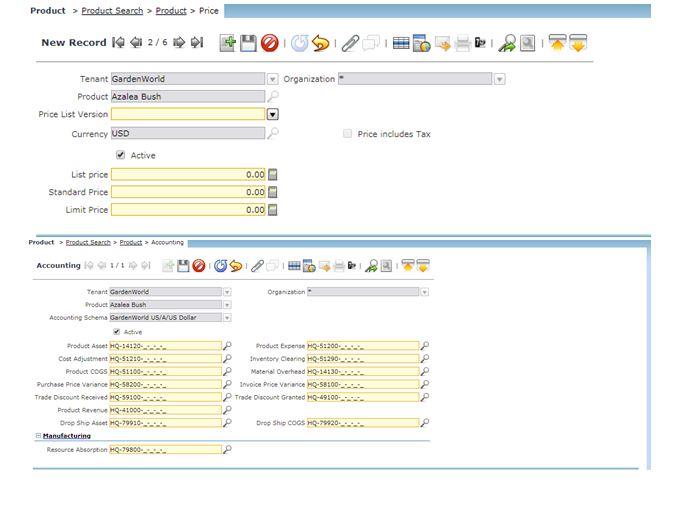Click Invoice Price Variance account field

pos(363,384)
